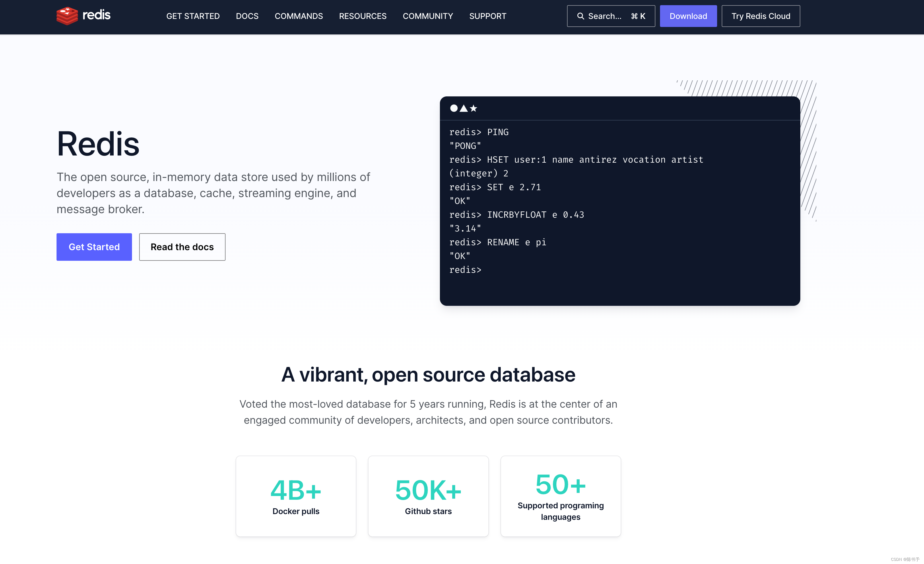
Task: Click the COMMUNITY navigation item
Action: point(428,16)
